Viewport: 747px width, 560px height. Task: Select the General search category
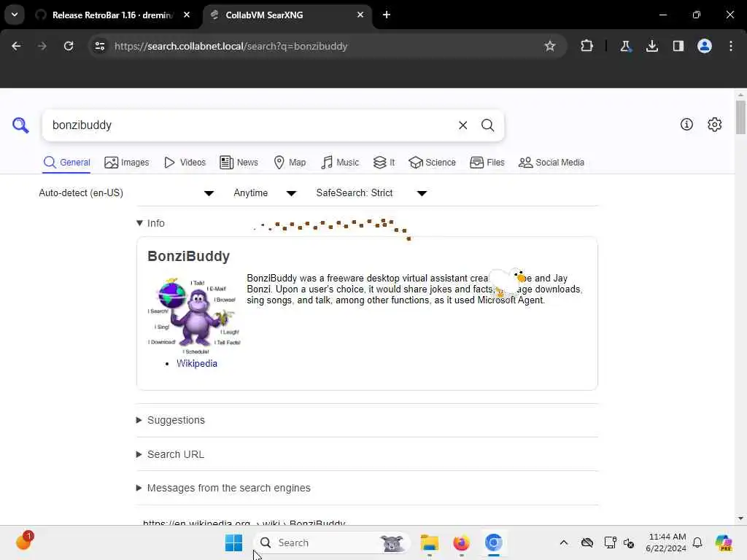tap(66, 163)
